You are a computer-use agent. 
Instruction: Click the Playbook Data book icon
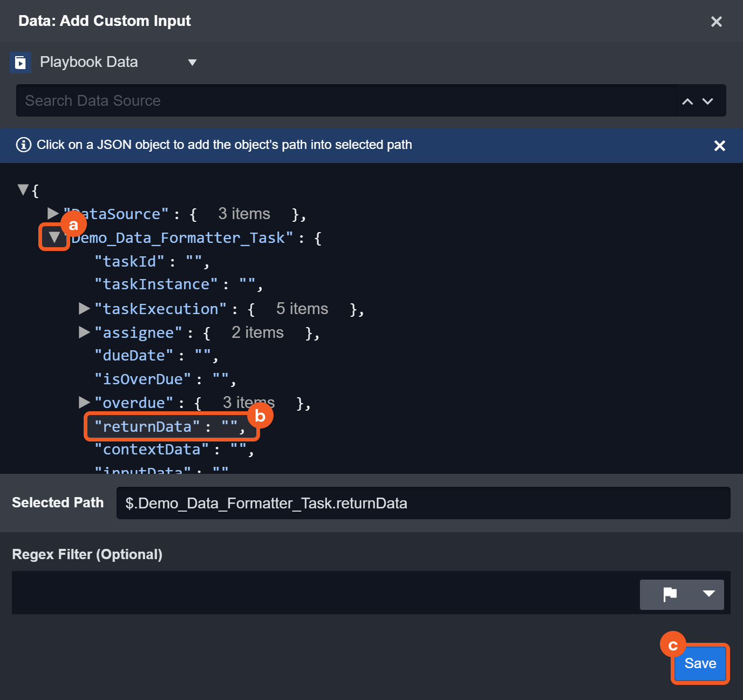pyautogui.click(x=21, y=63)
